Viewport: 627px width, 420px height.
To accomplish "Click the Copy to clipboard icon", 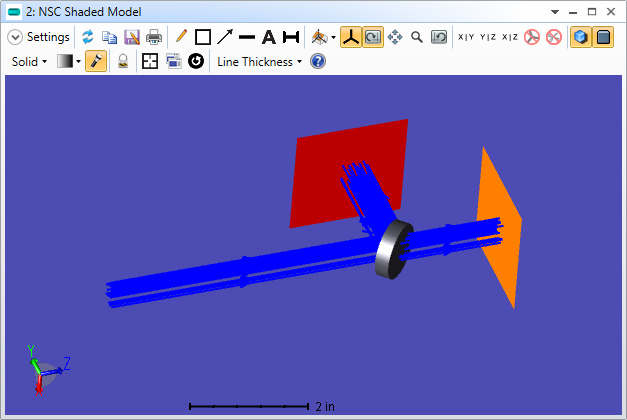I will point(110,37).
